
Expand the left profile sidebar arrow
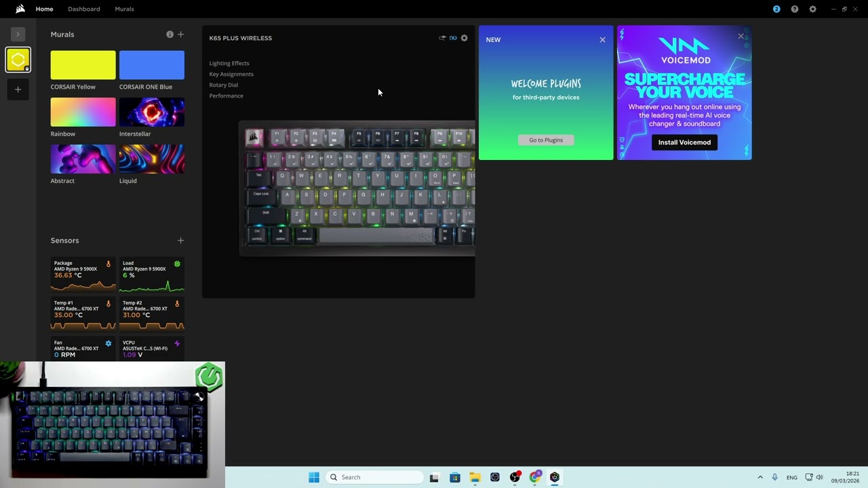(18, 34)
